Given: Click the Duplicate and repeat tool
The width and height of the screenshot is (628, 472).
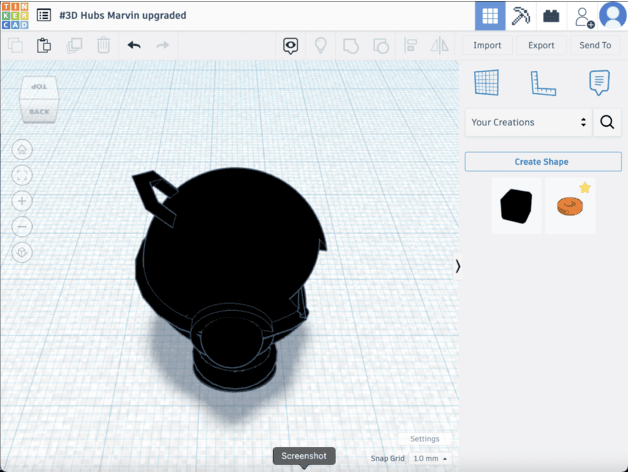Looking at the screenshot, I should pyautogui.click(x=74, y=45).
